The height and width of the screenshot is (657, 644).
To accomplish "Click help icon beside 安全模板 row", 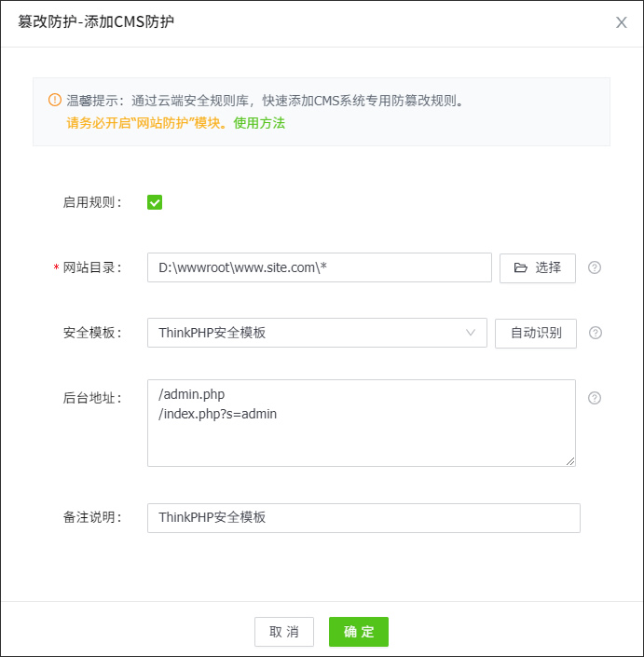I will click(x=595, y=333).
